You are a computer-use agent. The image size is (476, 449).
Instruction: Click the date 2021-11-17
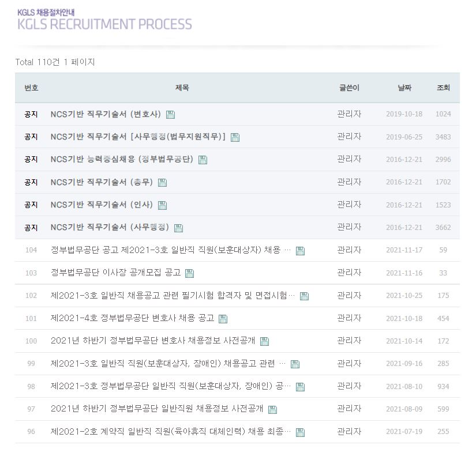point(404,250)
